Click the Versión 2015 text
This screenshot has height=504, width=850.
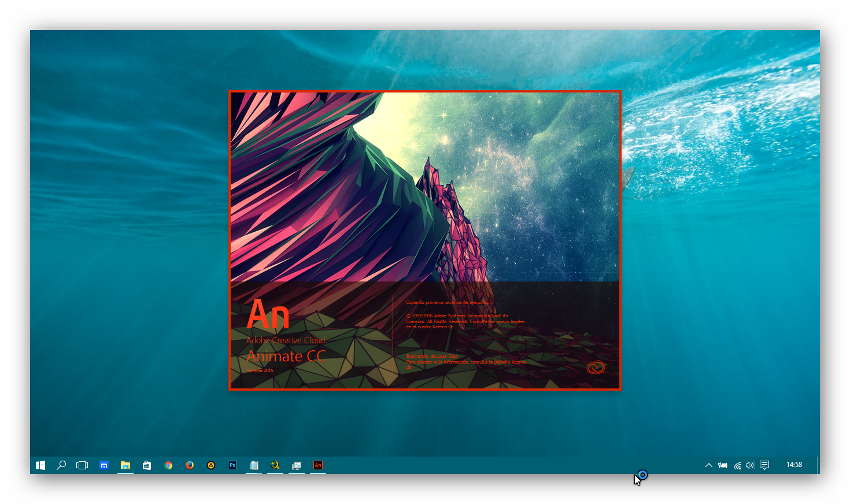click(260, 370)
